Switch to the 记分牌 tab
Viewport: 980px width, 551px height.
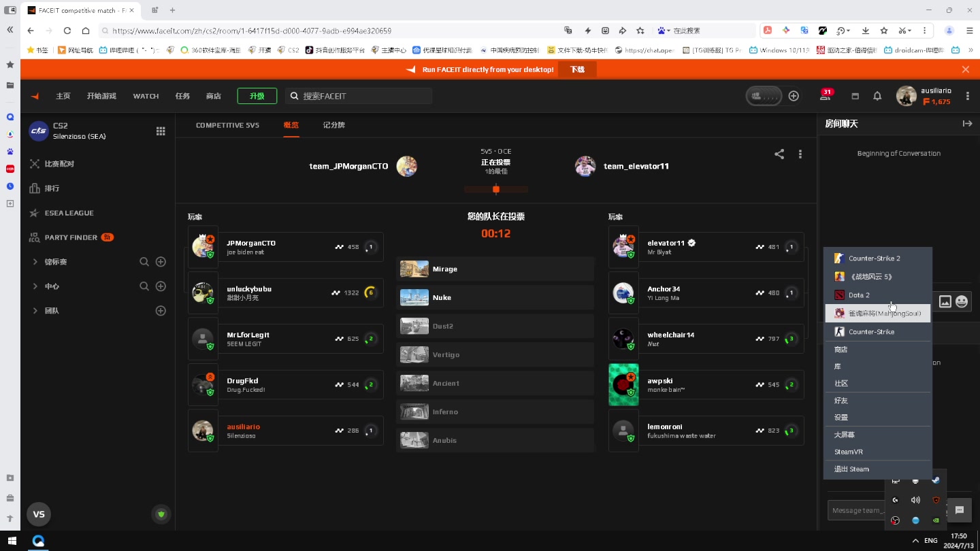click(x=334, y=125)
